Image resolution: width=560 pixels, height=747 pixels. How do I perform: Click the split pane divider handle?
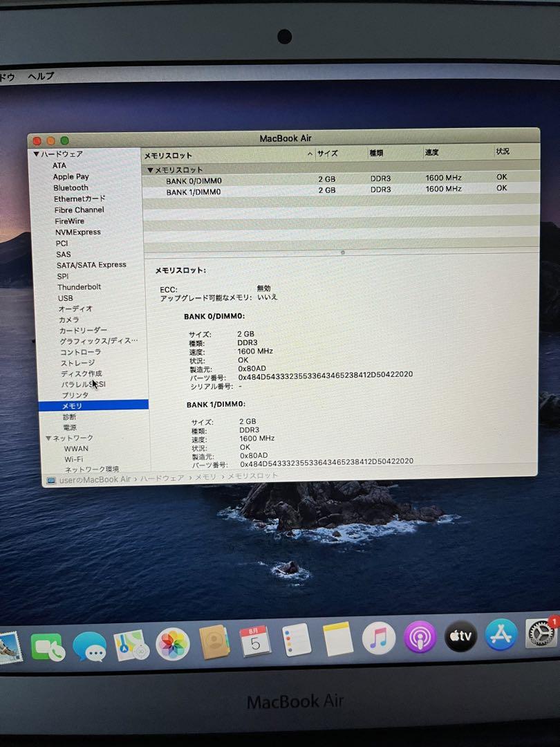342,252
